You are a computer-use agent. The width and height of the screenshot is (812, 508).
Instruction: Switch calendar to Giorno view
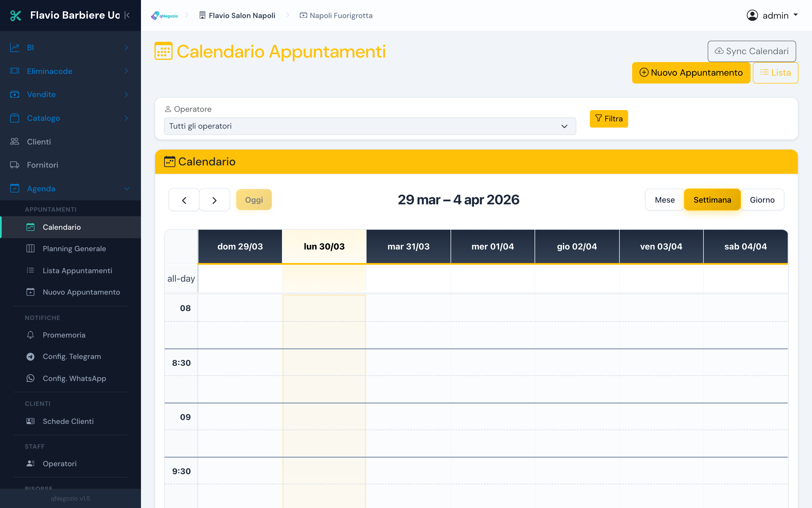(x=762, y=200)
